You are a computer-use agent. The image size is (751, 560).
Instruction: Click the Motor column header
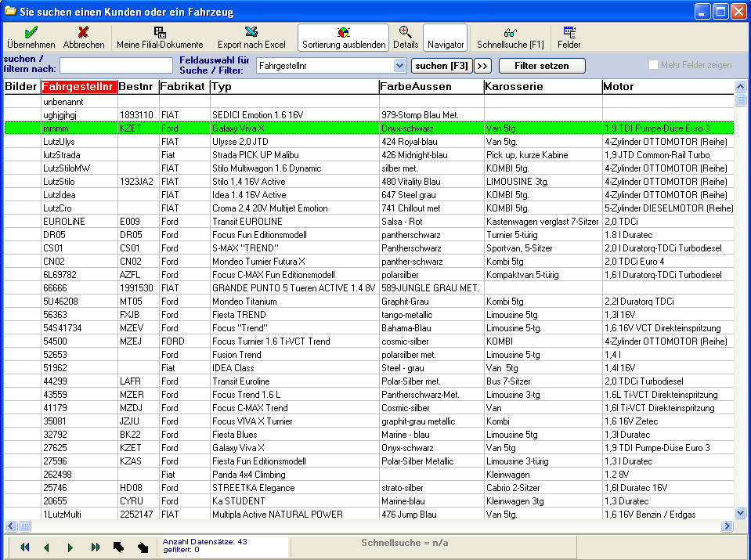668,86
